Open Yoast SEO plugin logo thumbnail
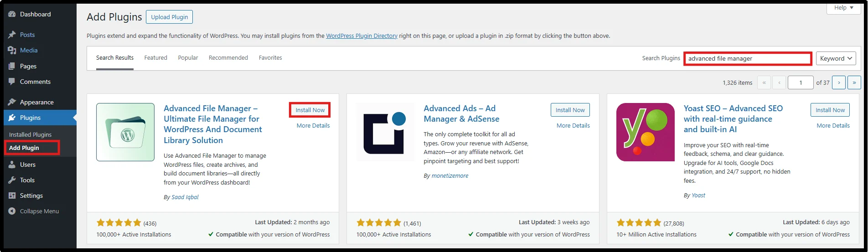 tap(646, 132)
